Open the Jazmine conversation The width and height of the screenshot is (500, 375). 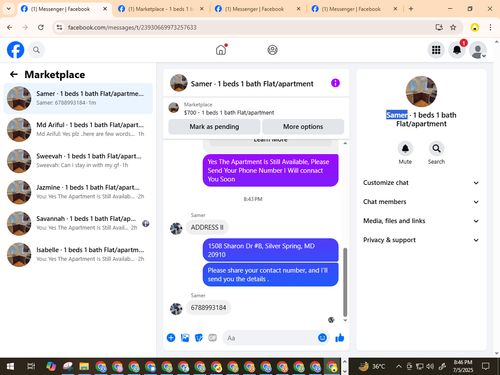(78, 192)
